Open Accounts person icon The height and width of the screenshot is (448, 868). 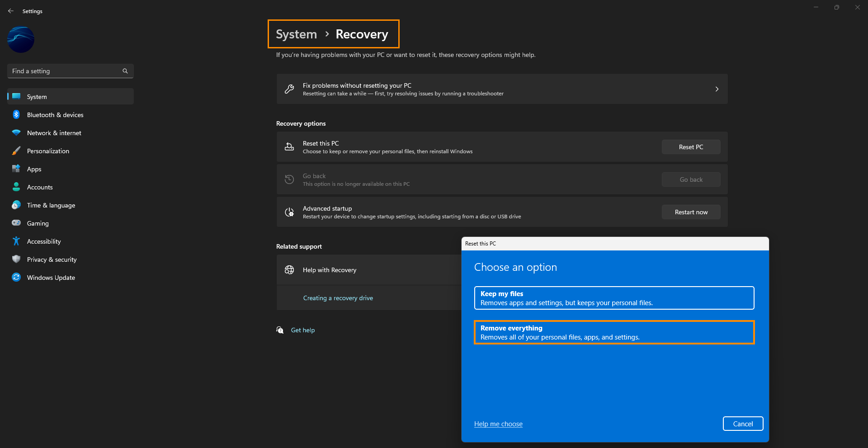click(x=16, y=187)
